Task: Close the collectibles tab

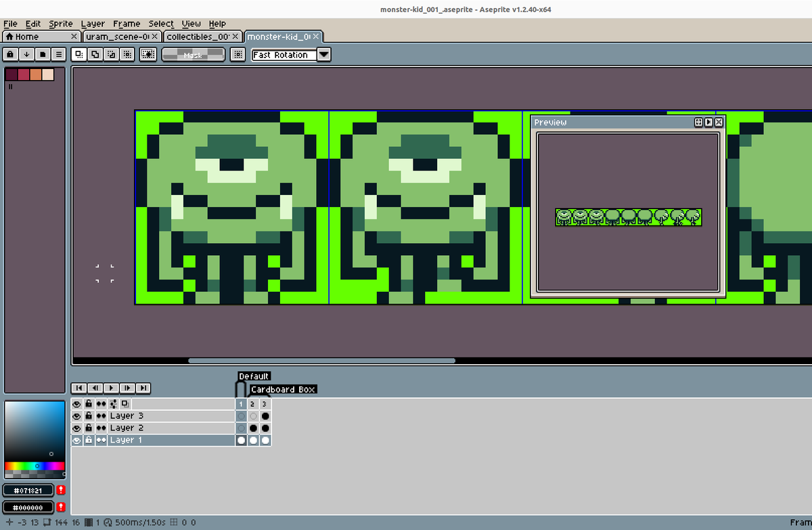Action: (235, 37)
